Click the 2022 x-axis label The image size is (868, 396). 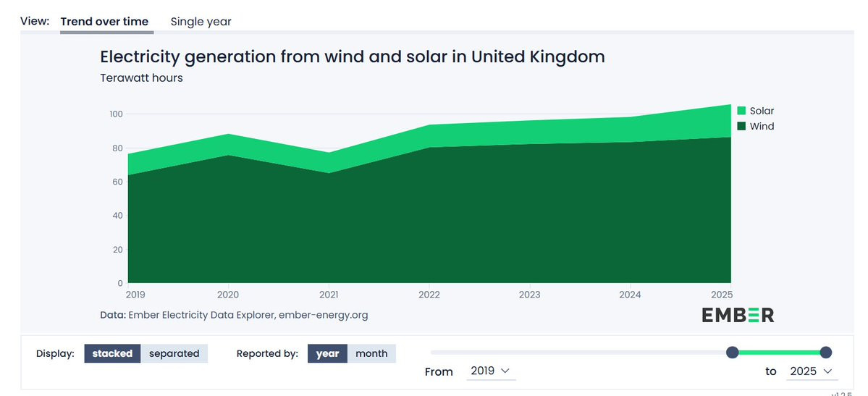tap(429, 295)
